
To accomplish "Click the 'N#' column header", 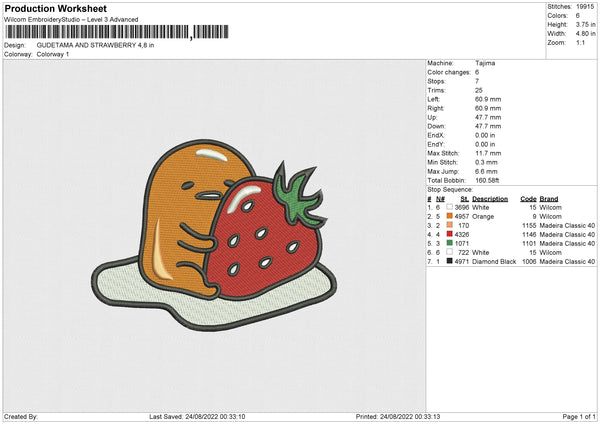I will click(440, 199).
